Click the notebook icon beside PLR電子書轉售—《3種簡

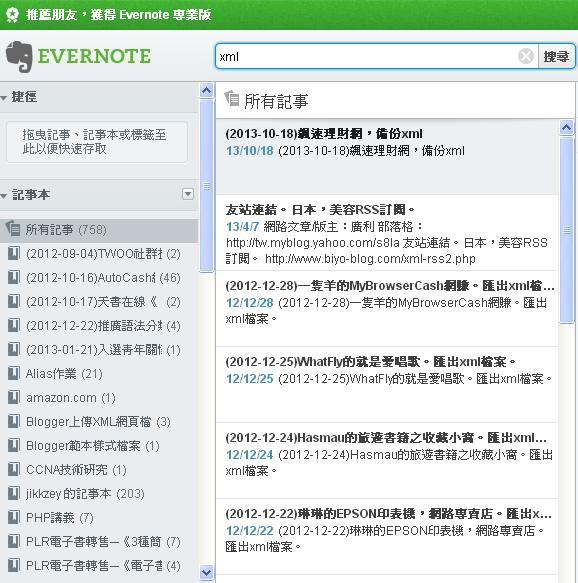point(14,542)
